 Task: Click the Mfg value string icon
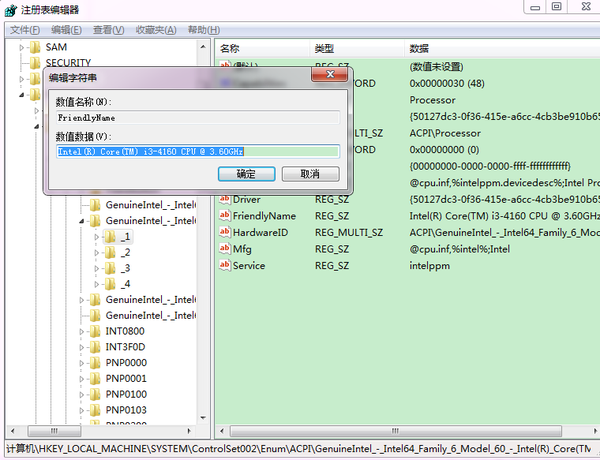tap(225, 248)
